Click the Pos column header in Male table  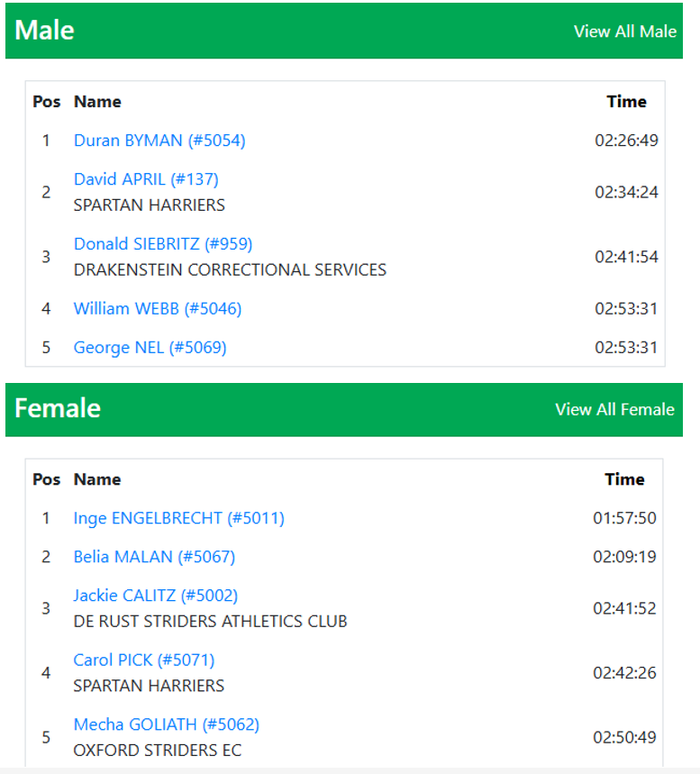pyautogui.click(x=47, y=102)
